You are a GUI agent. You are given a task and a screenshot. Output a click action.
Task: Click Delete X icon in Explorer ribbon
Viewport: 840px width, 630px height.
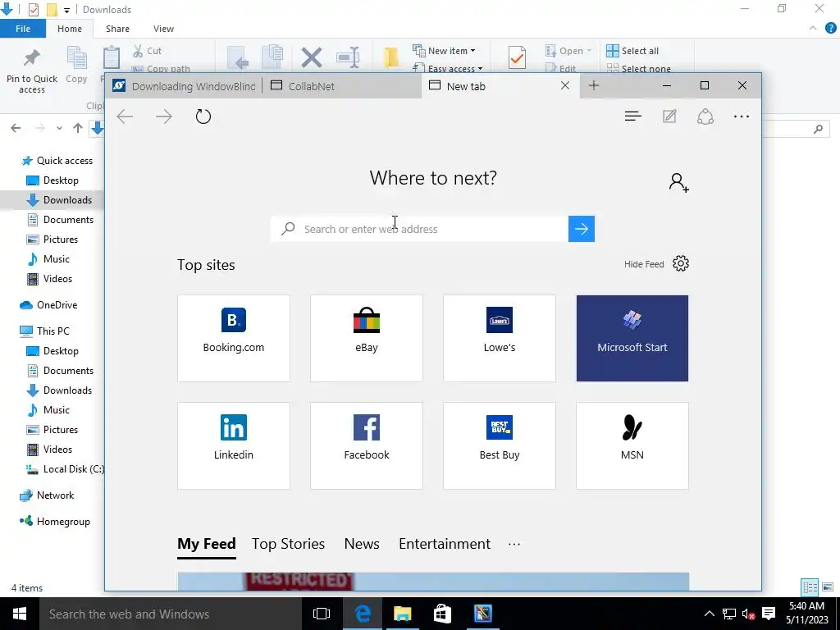click(x=311, y=58)
